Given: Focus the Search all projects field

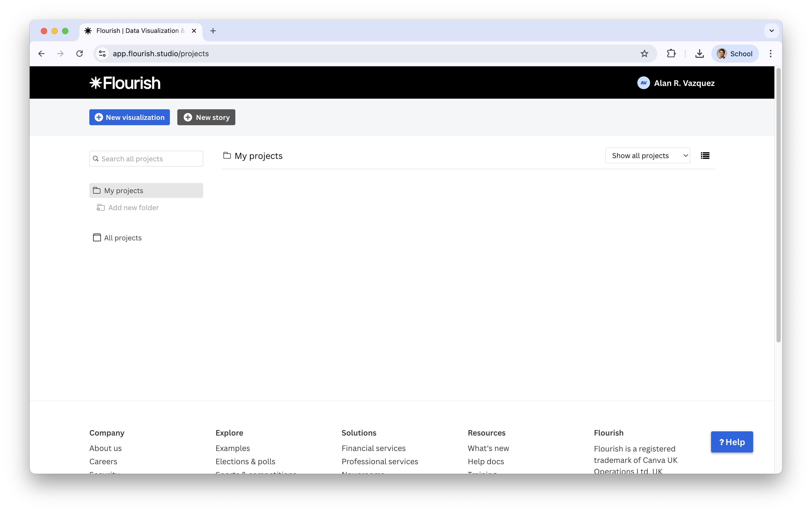Looking at the screenshot, I should pyautogui.click(x=150, y=159).
